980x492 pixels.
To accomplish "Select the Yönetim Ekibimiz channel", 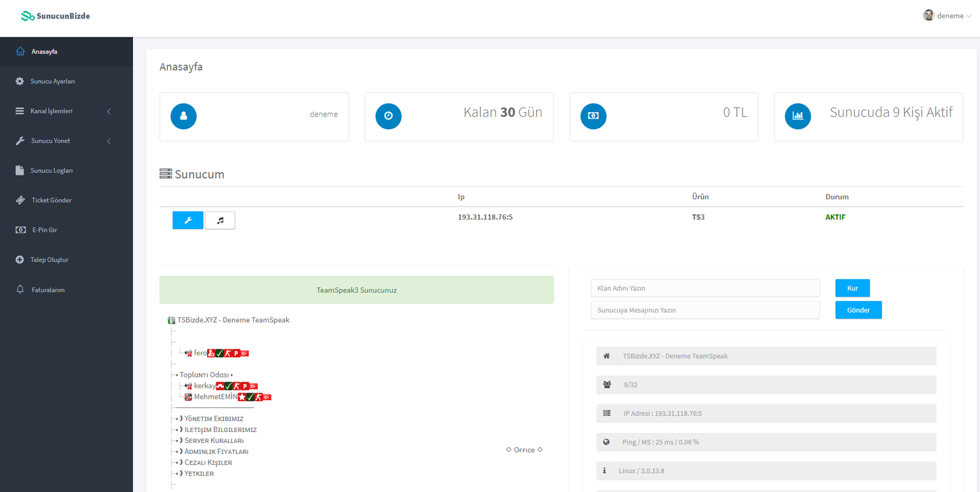I will (x=214, y=419).
